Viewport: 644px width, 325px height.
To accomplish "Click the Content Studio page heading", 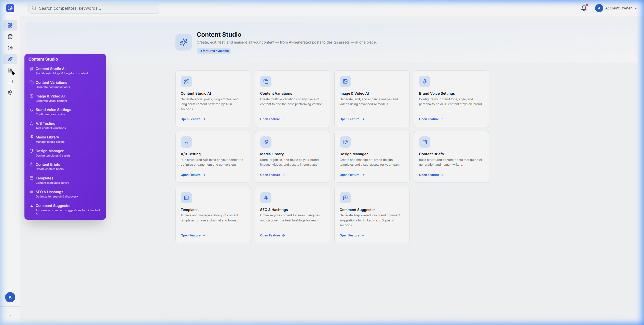I will tap(219, 34).
